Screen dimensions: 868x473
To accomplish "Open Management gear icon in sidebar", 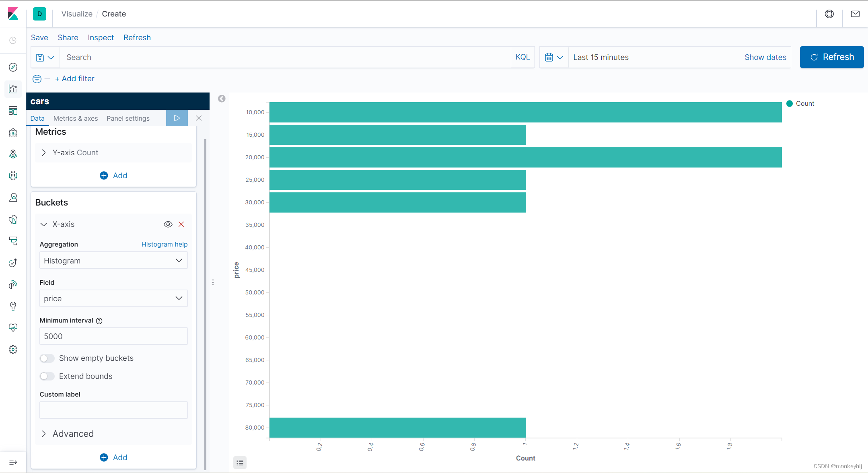I will click(13, 350).
